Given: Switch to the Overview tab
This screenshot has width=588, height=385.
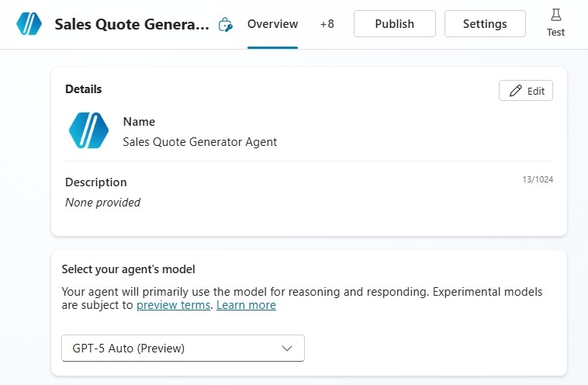Looking at the screenshot, I should click(272, 24).
